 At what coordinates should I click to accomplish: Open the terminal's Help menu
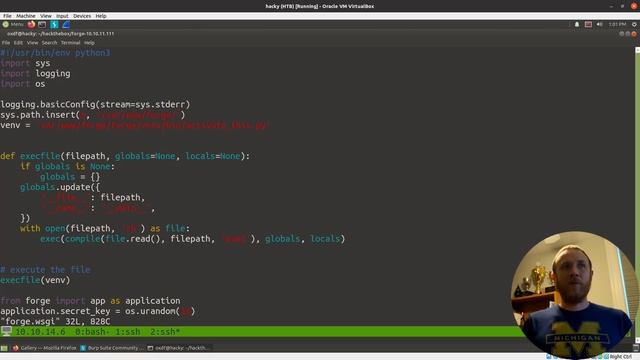coord(89,42)
